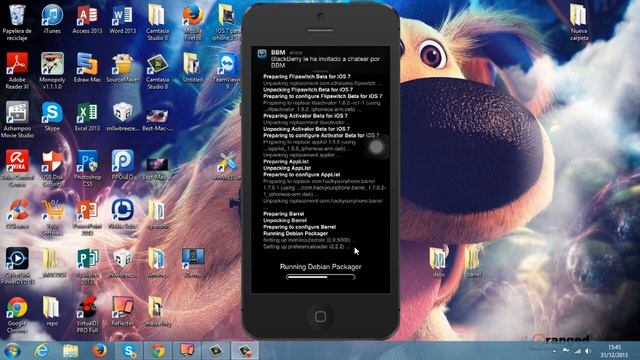Open Ashampoo Movie Studio shortcut
Viewport: 640px width, 360px height.
tap(17, 119)
